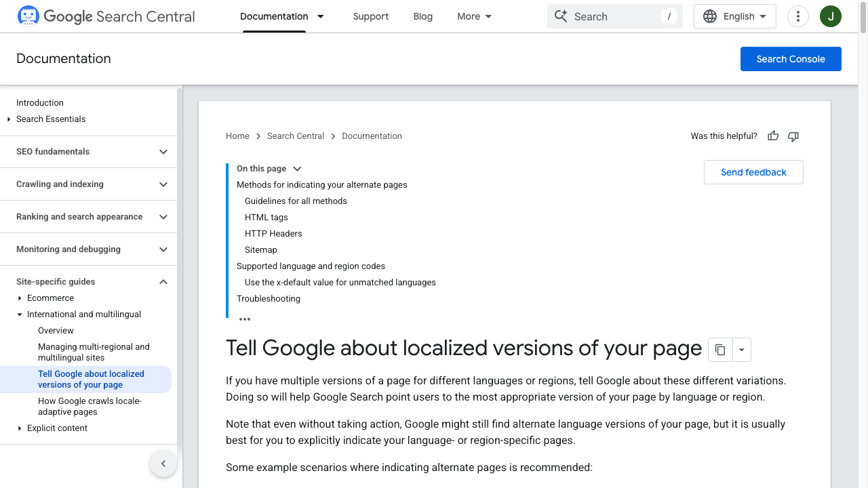
Task: Open the More menu dropdown
Action: (x=475, y=16)
